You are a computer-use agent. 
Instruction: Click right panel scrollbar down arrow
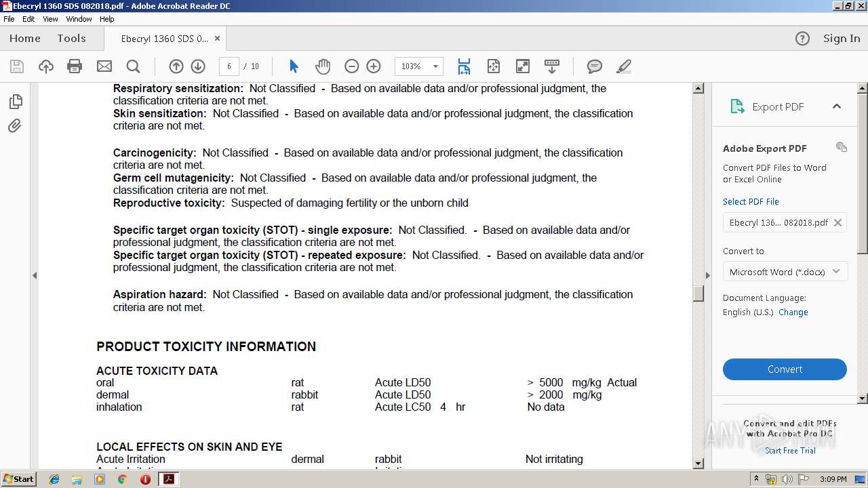[863, 399]
